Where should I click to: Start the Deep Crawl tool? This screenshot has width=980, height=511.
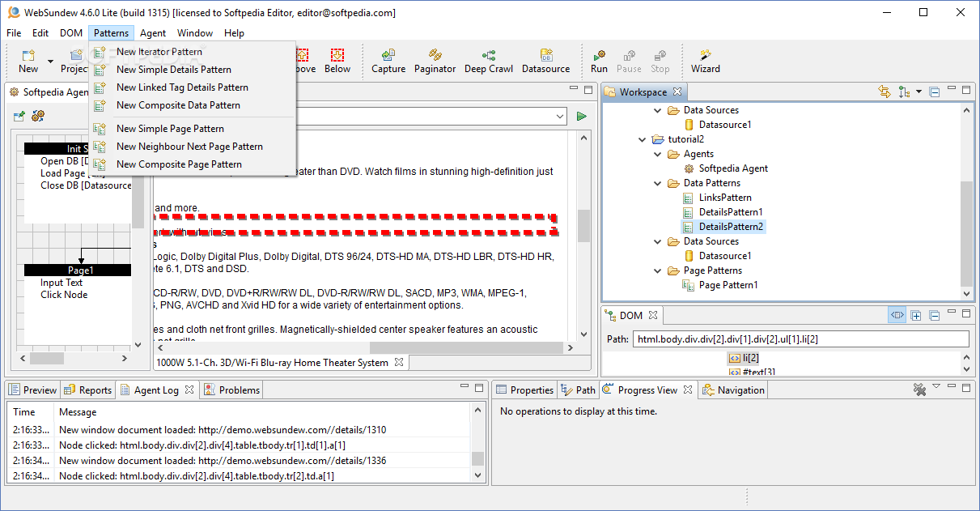[489, 61]
